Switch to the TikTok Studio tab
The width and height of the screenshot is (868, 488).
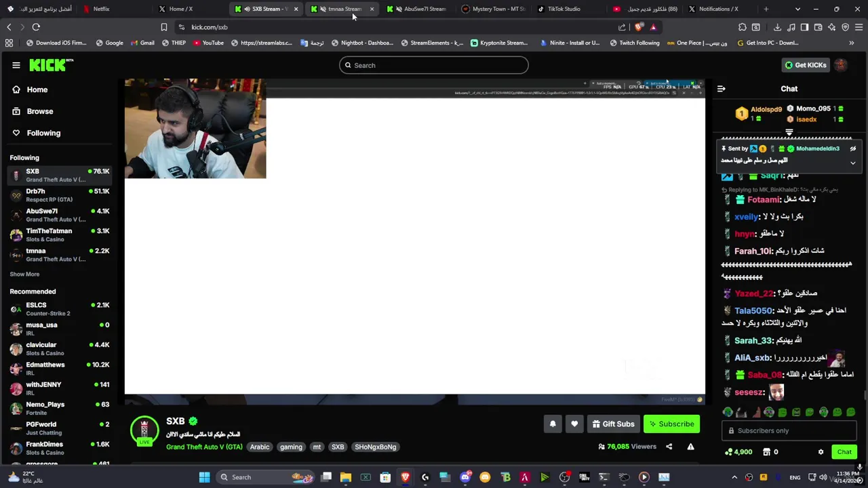click(564, 9)
